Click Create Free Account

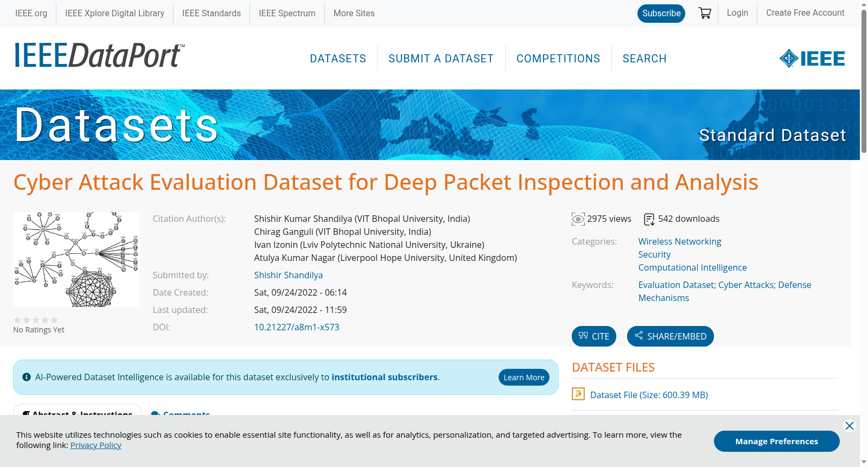pyautogui.click(x=805, y=13)
